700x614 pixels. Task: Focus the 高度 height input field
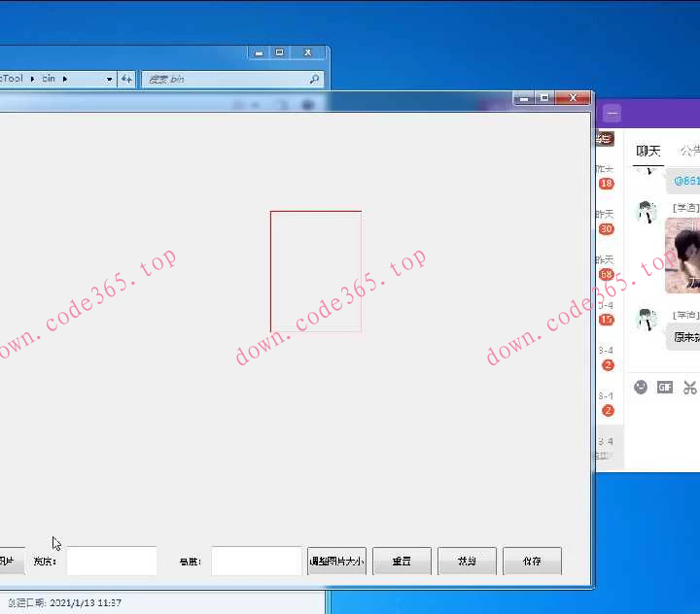(x=257, y=561)
